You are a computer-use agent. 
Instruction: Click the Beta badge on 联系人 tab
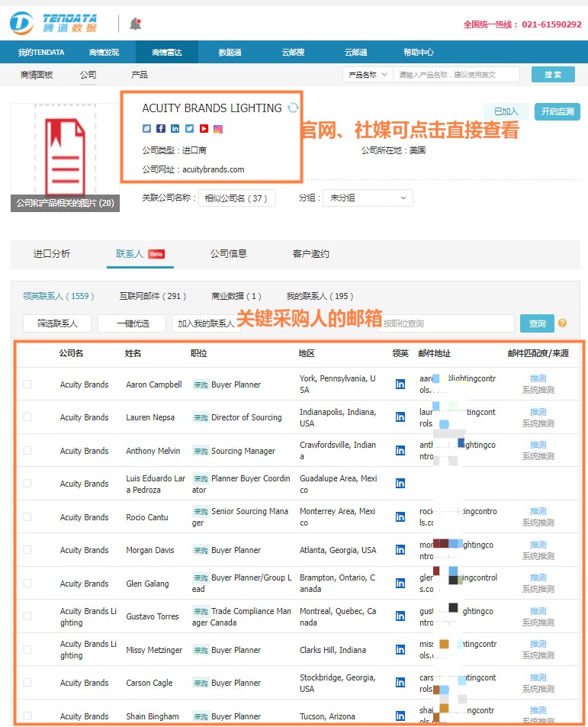click(x=156, y=254)
